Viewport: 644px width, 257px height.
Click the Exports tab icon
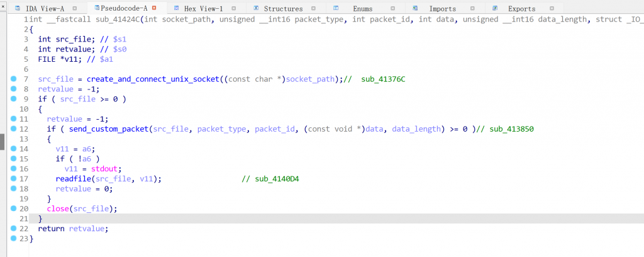tap(496, 9)
